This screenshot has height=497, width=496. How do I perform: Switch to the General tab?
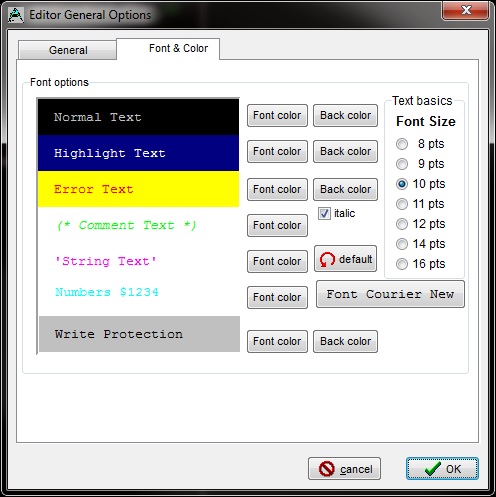(68, 50)
